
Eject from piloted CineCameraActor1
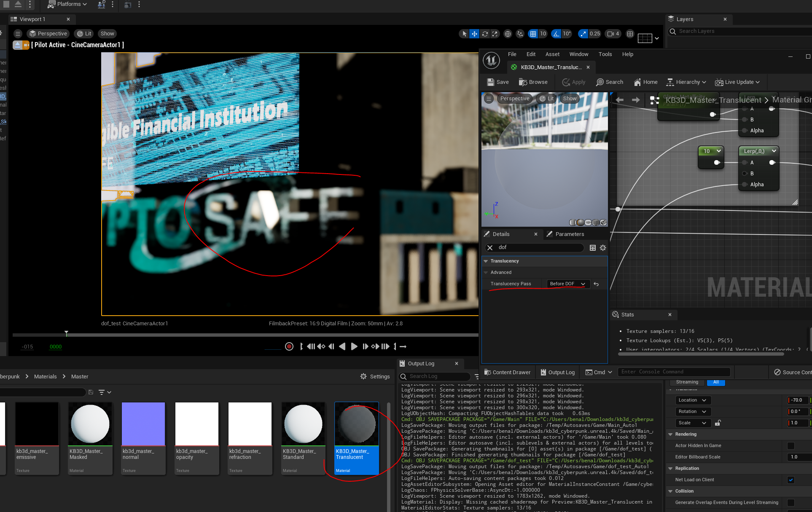(17, 45)
